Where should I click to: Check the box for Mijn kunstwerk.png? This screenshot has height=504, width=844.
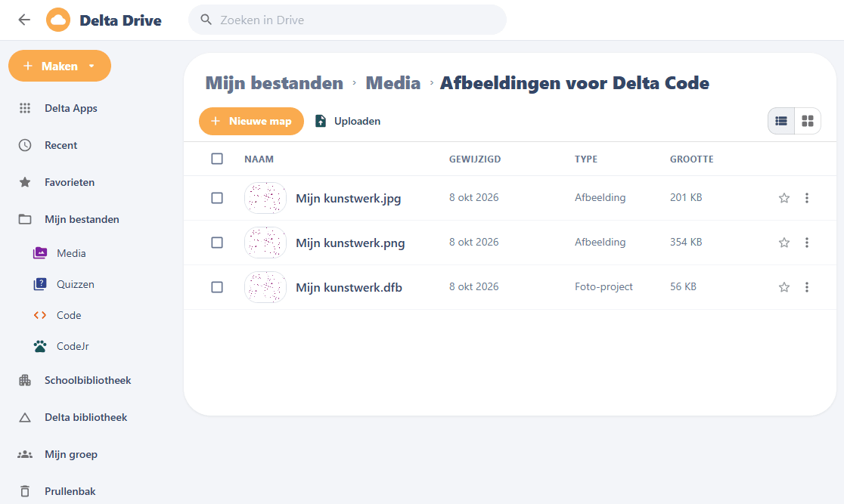click(217, 243)
